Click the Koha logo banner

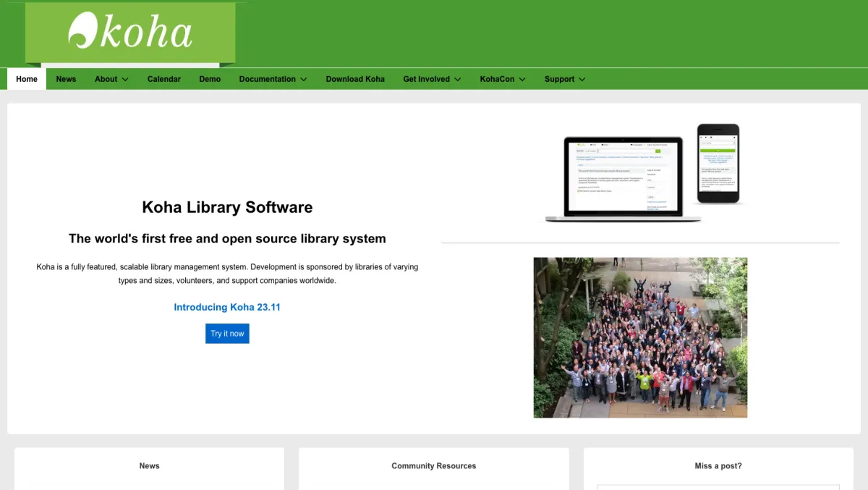pyautogui.click(x=130, y=33)
